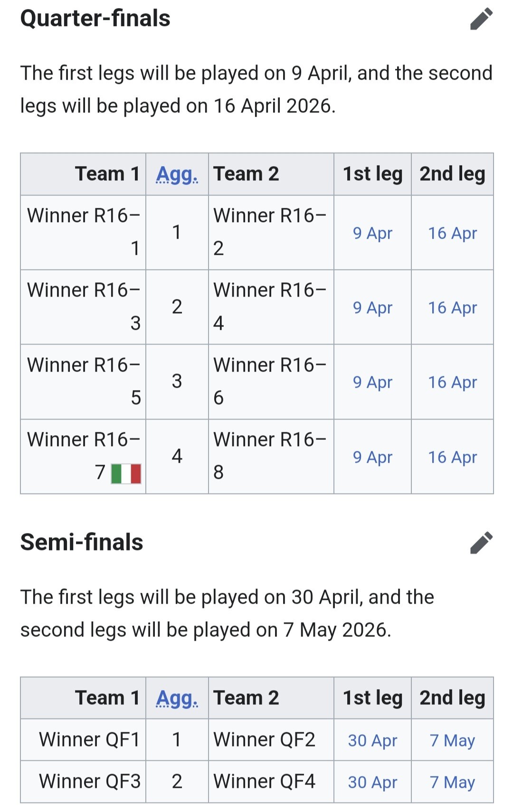Open the 16 Apr link for quarter-final 1
Viewport: 513px width, 812px height.
pyautogui.click(x=452, y=233)
